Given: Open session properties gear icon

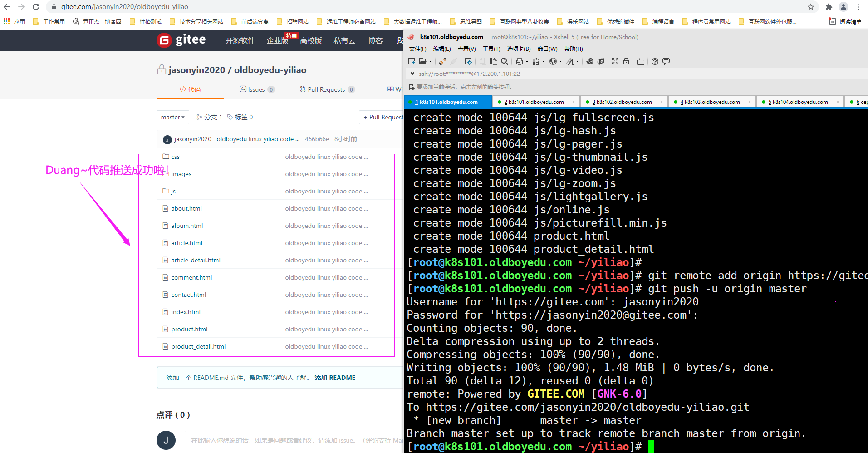Looking at the screenshot, I should [468, 62].
